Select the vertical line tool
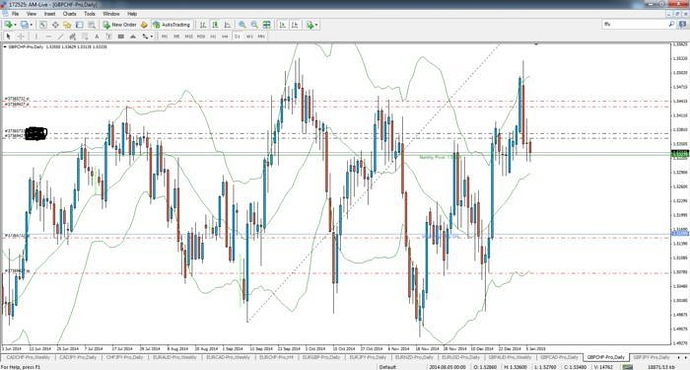690x370 pixels. coord(36,37)
